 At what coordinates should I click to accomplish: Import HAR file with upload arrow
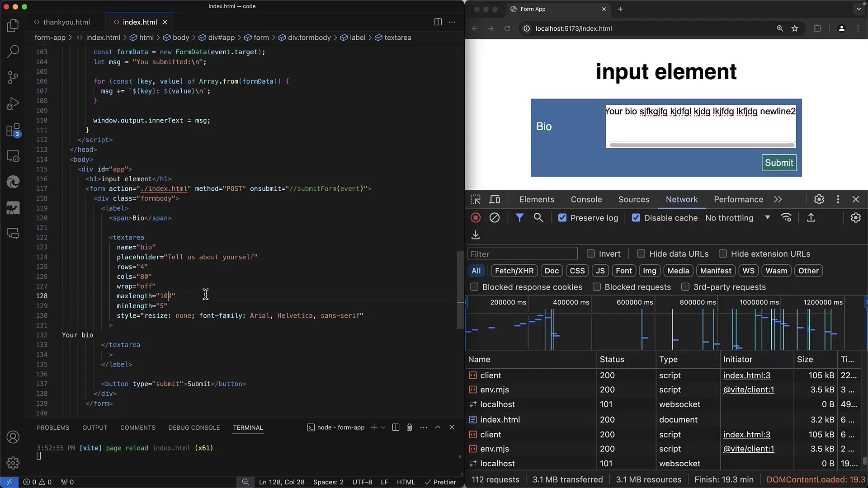tap(811, 218)
